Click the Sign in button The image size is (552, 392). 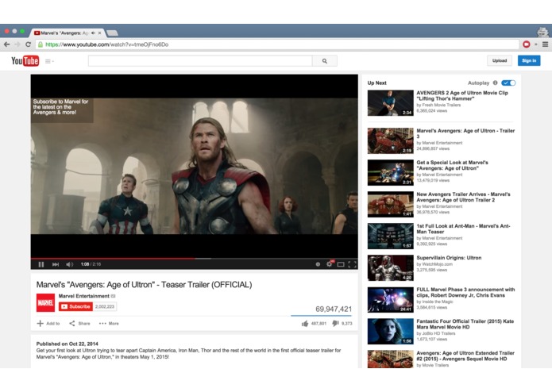[529, 60]
